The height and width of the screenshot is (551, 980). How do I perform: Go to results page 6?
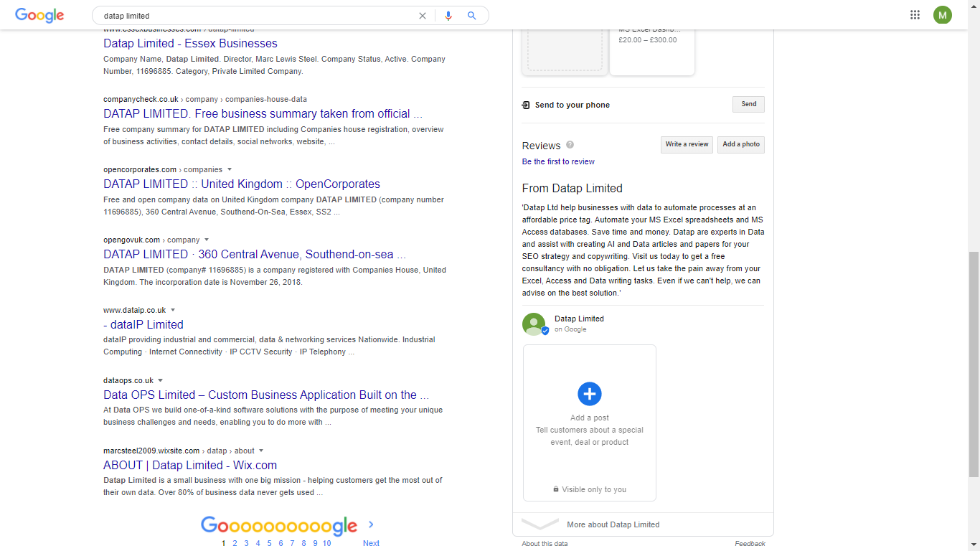pos(281,543)
